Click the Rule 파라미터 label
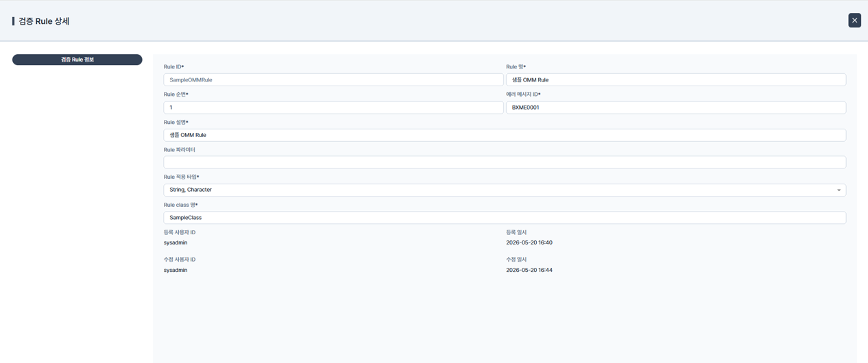This screenshot has width=868, height=363. click(180, 149)
